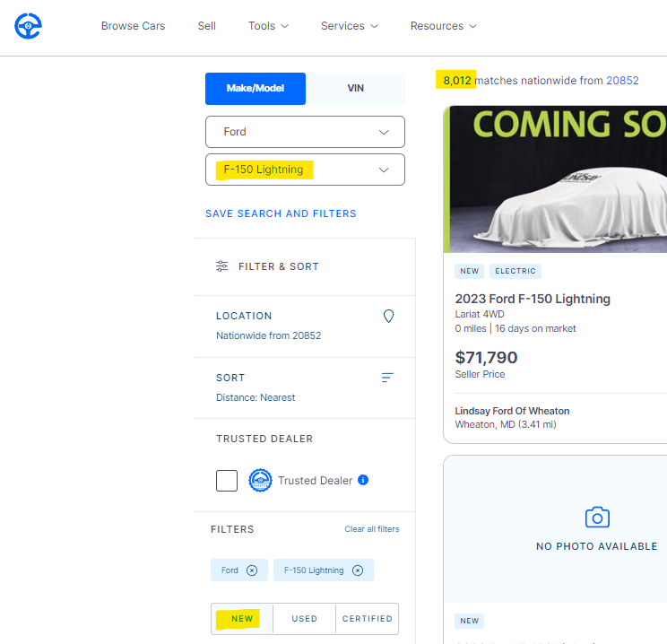This screenshot has width=667, height=644.
Task: Click the 2023 Ford F-150 Lightning title
Action: tap(533, 299)
